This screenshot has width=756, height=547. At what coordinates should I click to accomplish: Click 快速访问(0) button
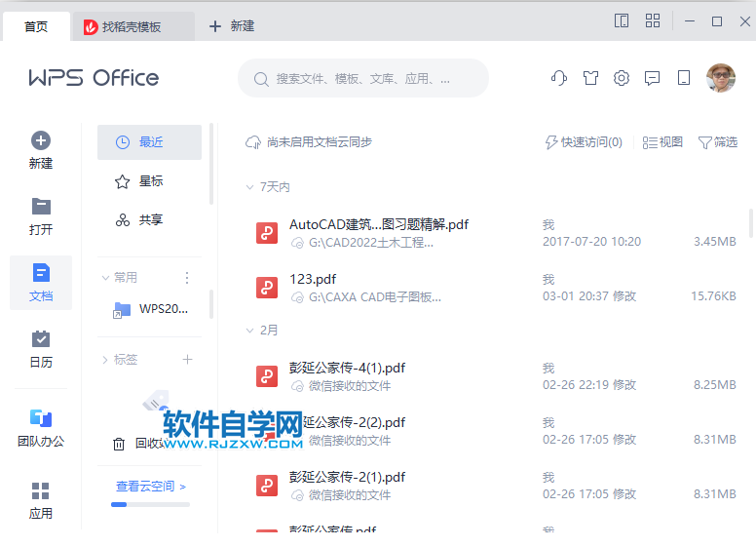click(x=584, y=142)
